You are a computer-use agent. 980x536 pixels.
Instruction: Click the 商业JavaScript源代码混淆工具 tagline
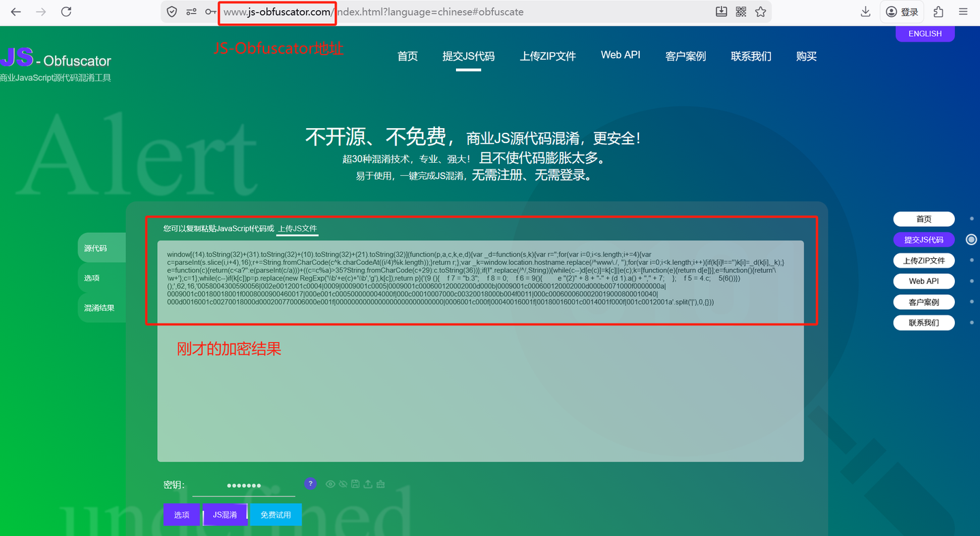pyautogui.click(x=56, y=78)
